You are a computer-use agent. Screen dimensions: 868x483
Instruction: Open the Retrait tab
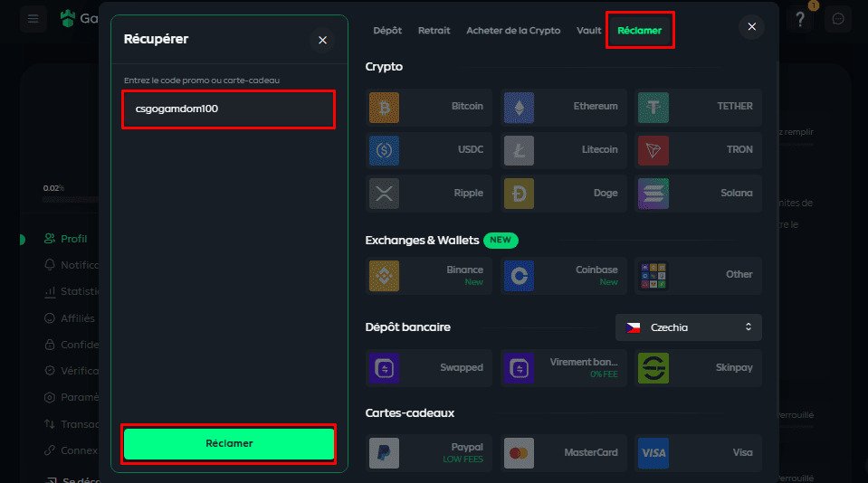click(x=434, y=31)
